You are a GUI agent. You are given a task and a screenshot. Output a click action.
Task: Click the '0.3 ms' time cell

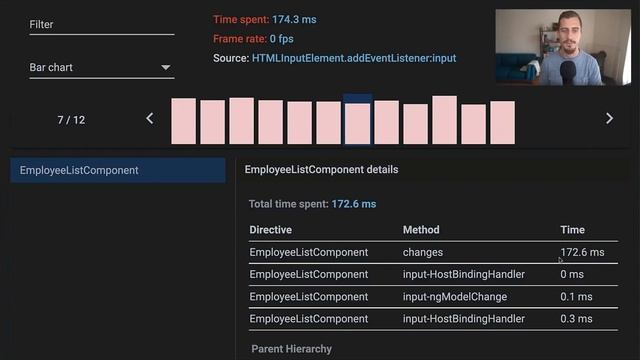click(576, 319)
